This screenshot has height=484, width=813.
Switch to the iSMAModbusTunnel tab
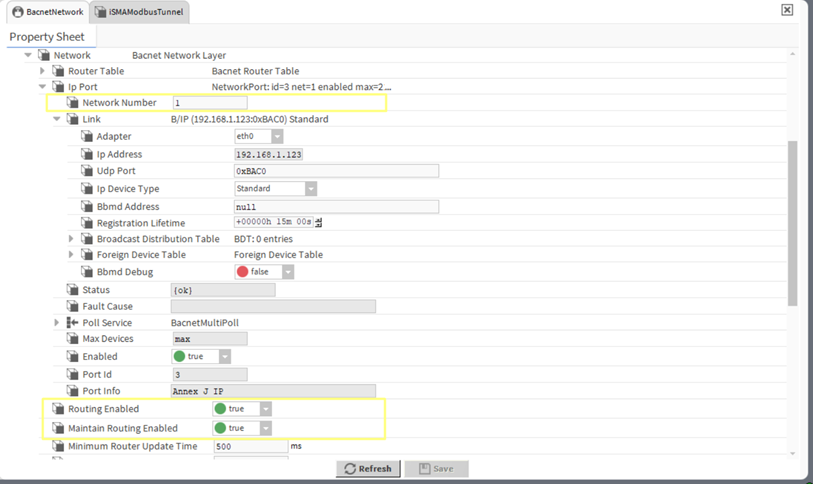pyautogui.click(x=139, y=12)
